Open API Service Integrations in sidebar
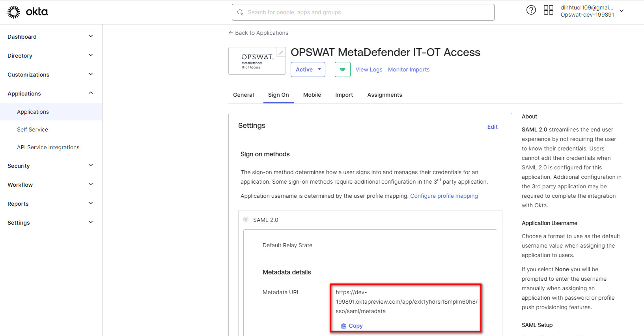Image resolution: width=644 pixels, height=336 pixels. (x=48, y=147)
